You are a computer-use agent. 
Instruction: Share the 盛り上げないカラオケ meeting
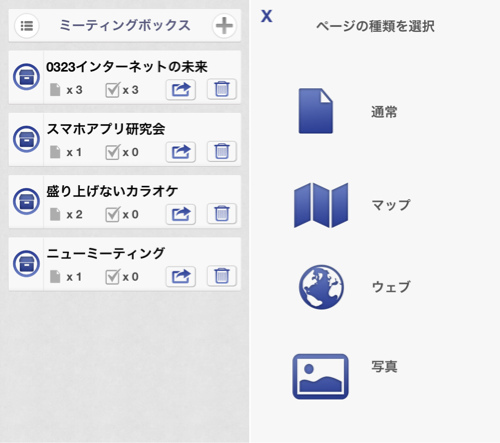tap(181, 214)
